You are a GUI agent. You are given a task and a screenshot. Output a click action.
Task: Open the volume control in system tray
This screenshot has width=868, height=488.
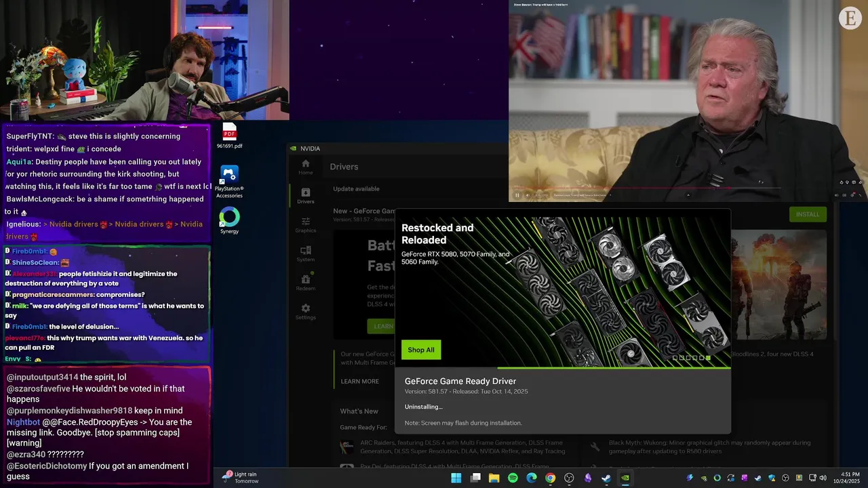(823, 478)
